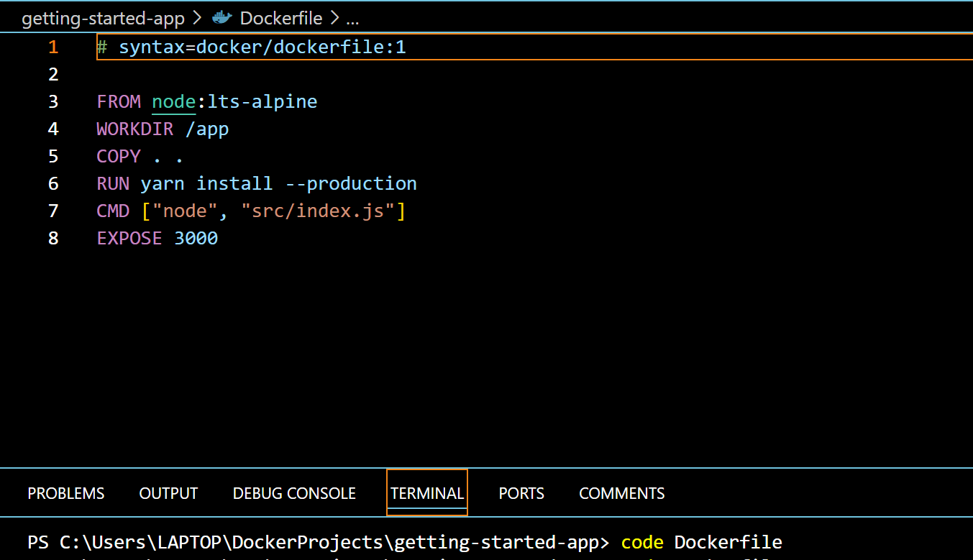Image resolution: width=973 pixels, height=560 pixels.
Task: Click the COPY instruction on line 5
Action: (119, 156)
